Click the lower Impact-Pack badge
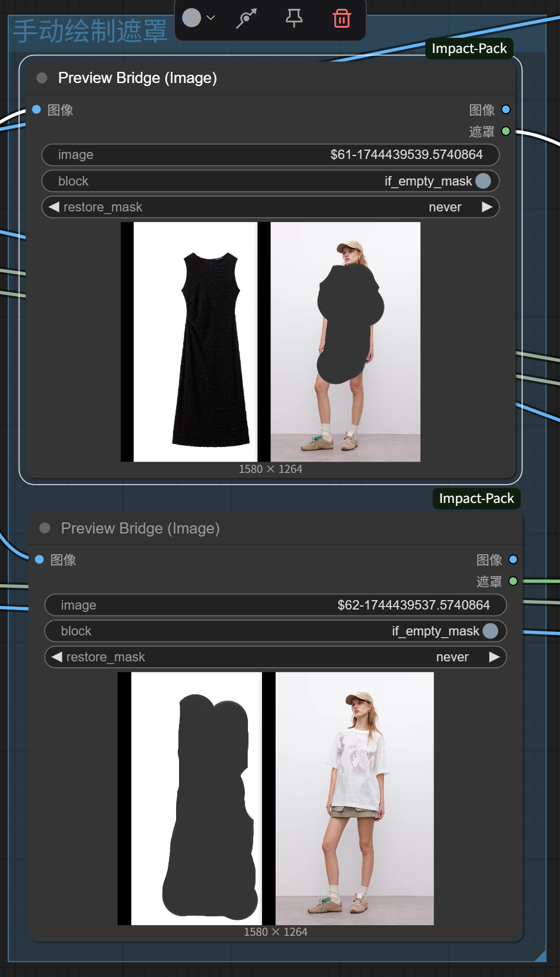Image resolution: width=560 pixels, height=977 pixels. [x=476, y=498]
